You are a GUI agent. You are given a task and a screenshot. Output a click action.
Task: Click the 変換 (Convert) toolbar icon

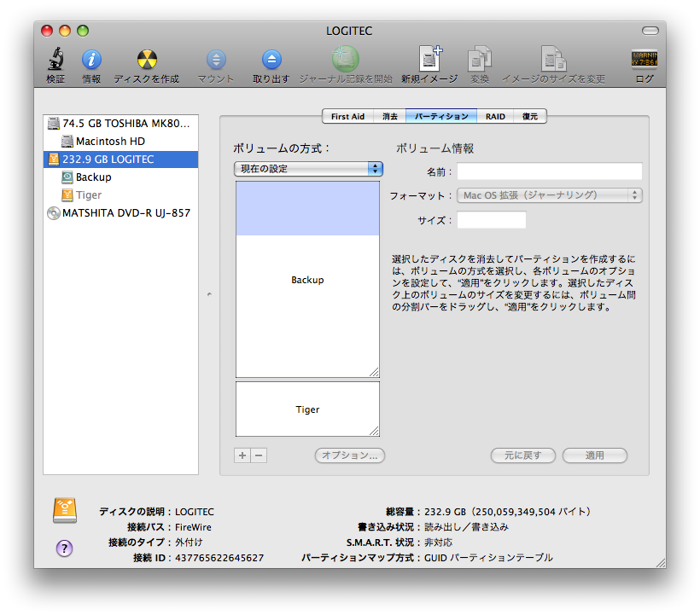tap(480, 58)
